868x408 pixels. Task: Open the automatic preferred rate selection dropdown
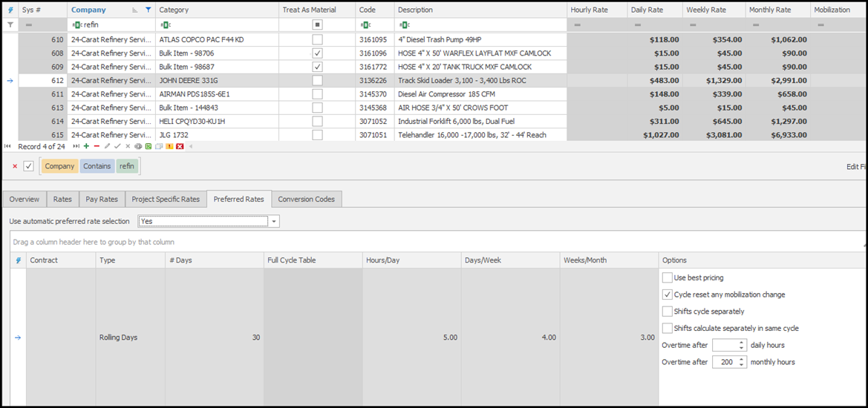274,222
